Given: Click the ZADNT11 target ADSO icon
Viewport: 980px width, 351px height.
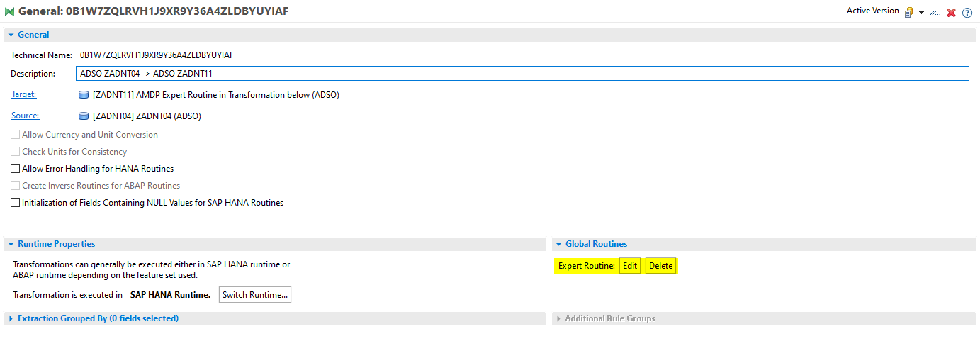Looking at the screenshot, I should (x=84, y=95).
